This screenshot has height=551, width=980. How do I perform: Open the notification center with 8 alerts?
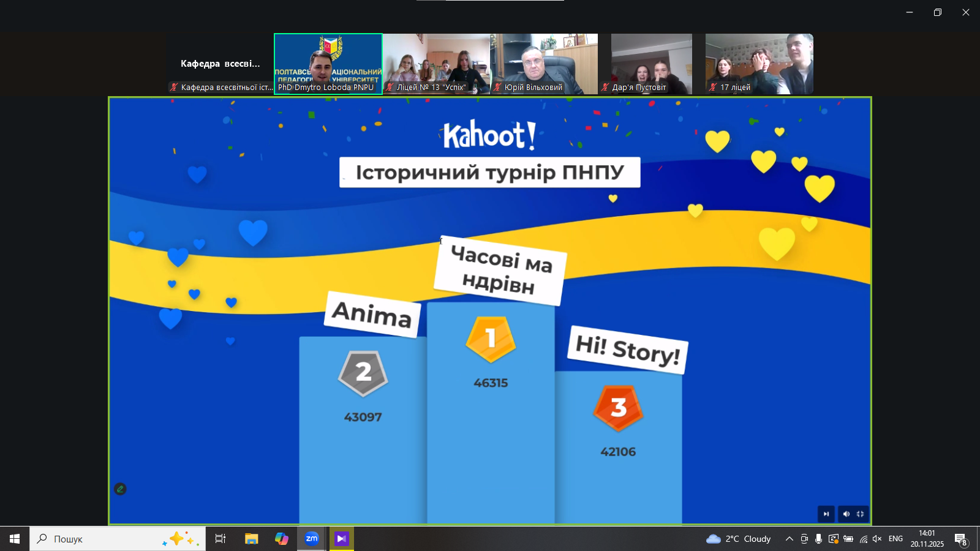pyautogui.click(x=960, y=539)
